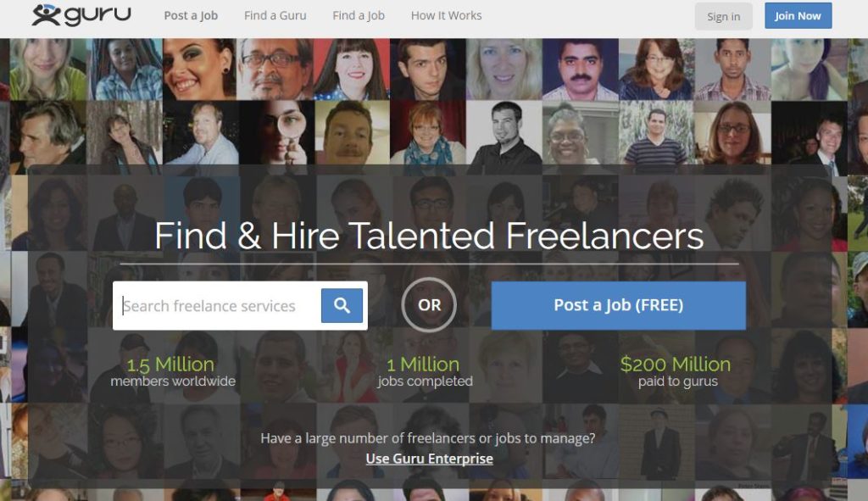Click the 1.5 Million members worldwide stat
Viewport: 868px width, 501px height.
pyautogui.click(x=173, y=371)
